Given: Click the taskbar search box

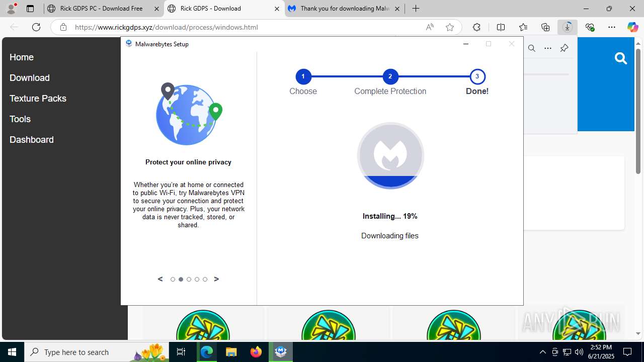Looking at the screenshot, I should pyautogui.click(x=96, y=352).
